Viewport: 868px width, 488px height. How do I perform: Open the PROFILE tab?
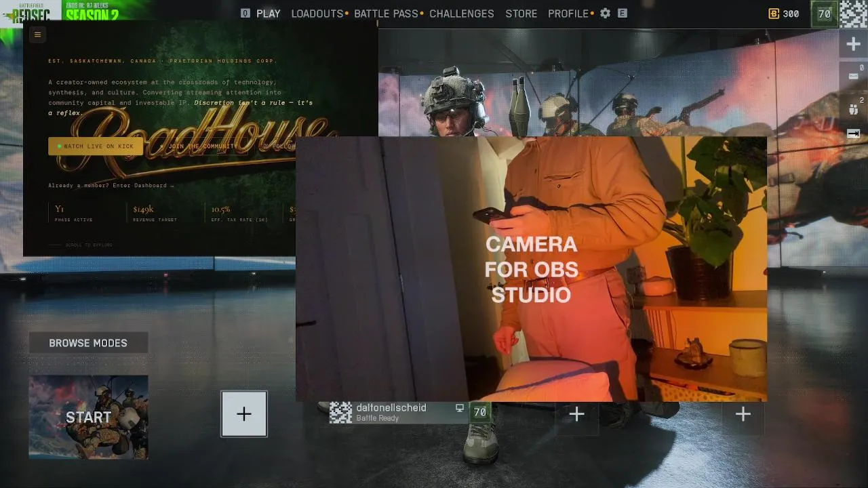click(x=568, y=14)
